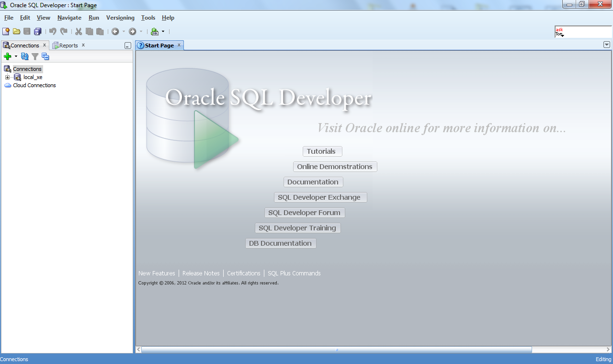This screenshot has height=364, width=613.
Task: Open SQL Worksheet from the toolbar
Action: tap(154, 32)
